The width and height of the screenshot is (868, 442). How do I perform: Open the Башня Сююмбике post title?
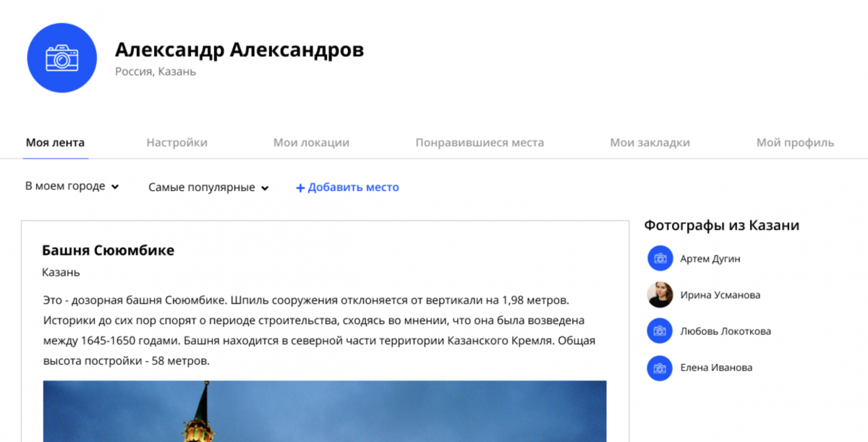point(108,250)
